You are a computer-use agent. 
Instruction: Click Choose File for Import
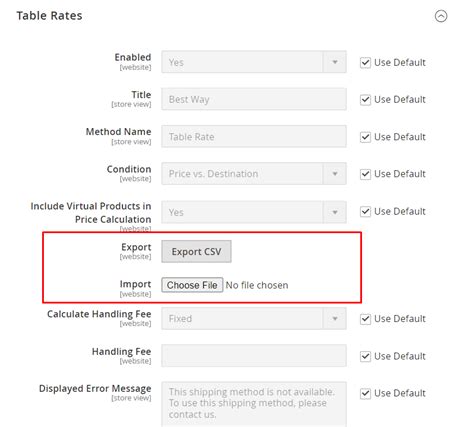pyautogui.click(x=192, y=285)
